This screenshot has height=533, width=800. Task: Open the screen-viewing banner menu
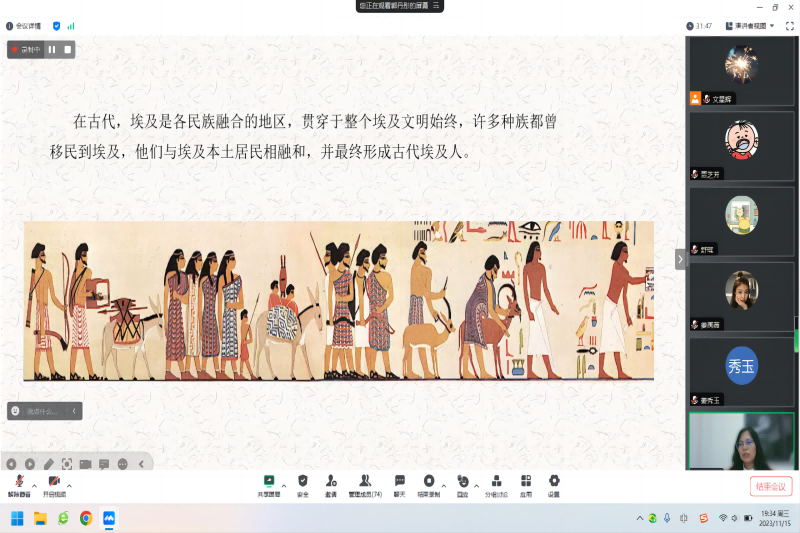pyautogui.click(x=436, y=6)
